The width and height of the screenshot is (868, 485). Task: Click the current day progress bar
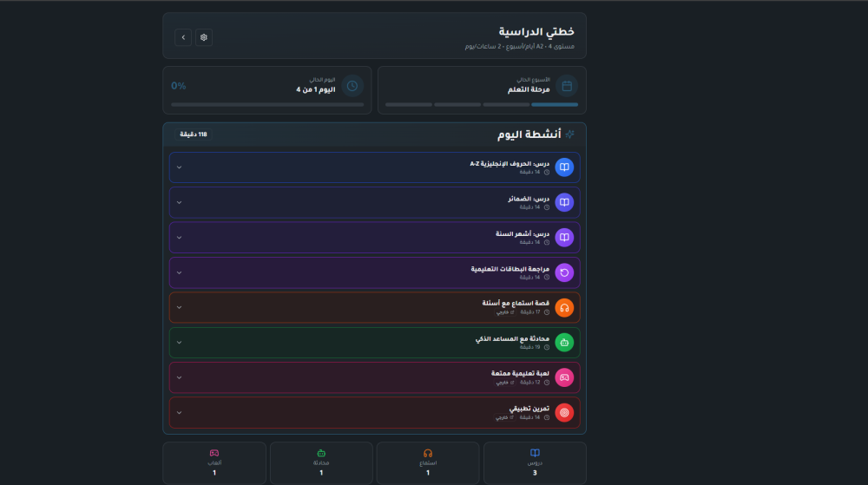click(x=267, y=104)
